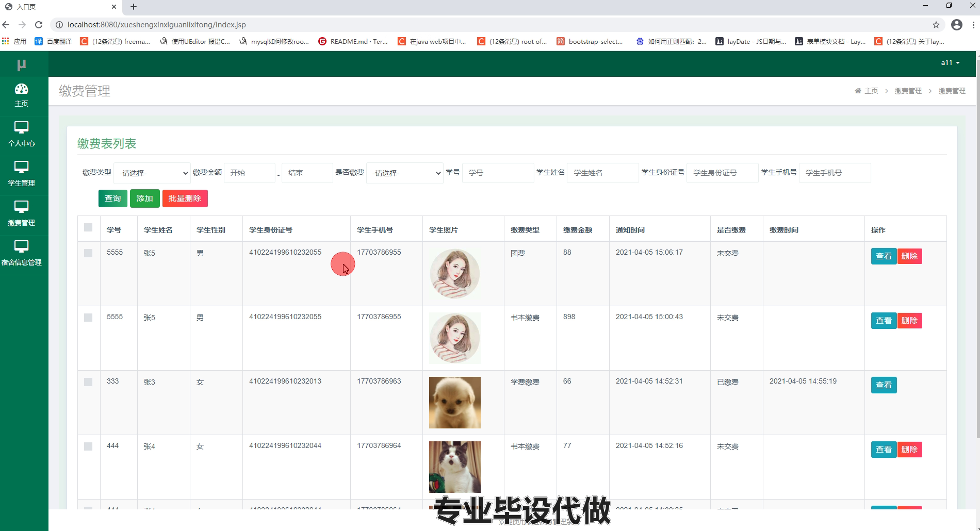Image resolution: width=980 pixels, height=531 pixels.
Task: Open the 主页 dashboard icon in sidebar
Action: [x=21, y=89]
